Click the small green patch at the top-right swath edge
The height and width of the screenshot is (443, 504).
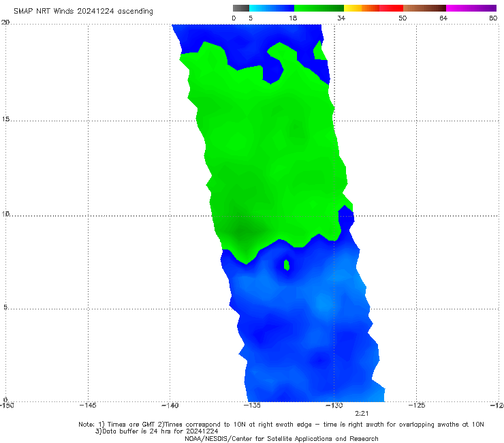319,52
